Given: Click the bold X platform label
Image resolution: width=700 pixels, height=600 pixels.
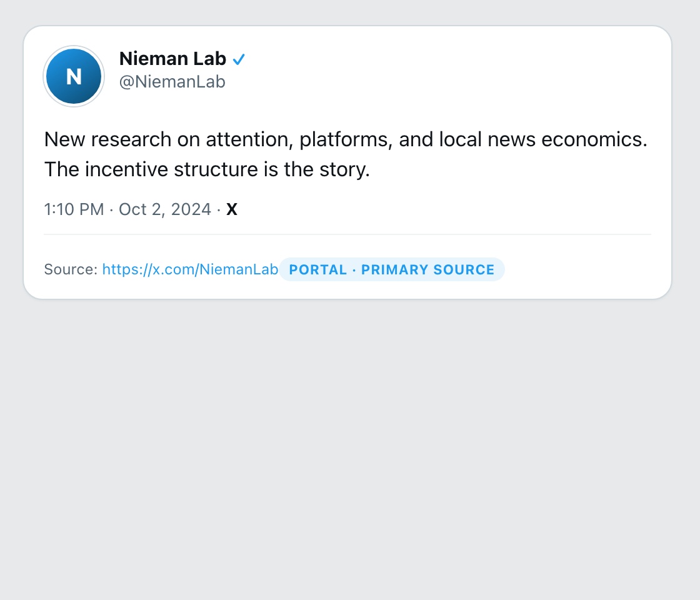Looking at the screenshot, I should point(232,209).
